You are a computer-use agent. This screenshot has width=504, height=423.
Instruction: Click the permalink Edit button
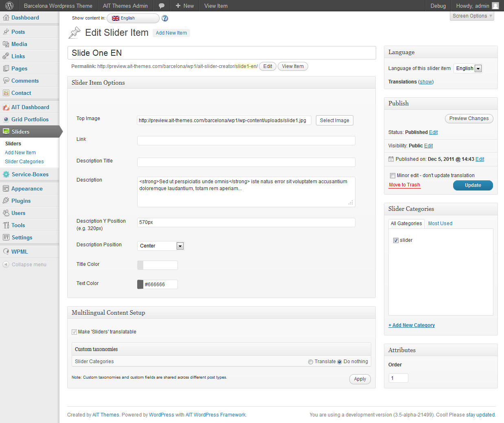pos(267,66)
